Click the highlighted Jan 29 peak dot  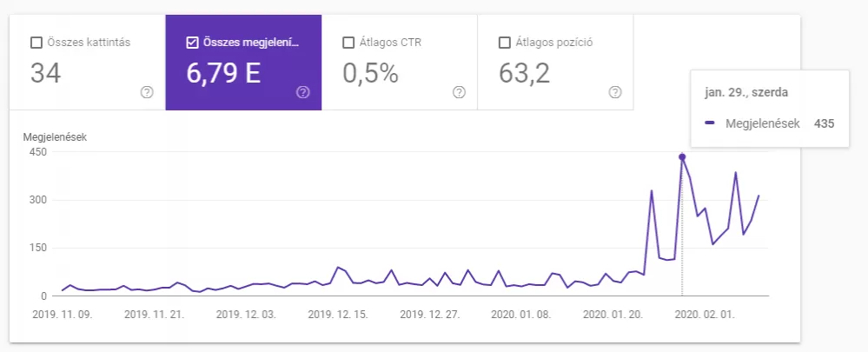(x=682, y=157)
